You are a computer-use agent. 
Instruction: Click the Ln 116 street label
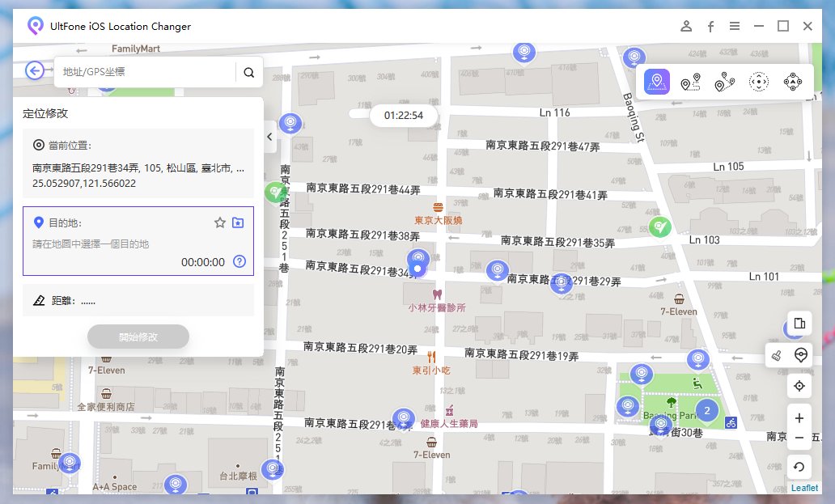pyautogui.click(x=554, y=112)
